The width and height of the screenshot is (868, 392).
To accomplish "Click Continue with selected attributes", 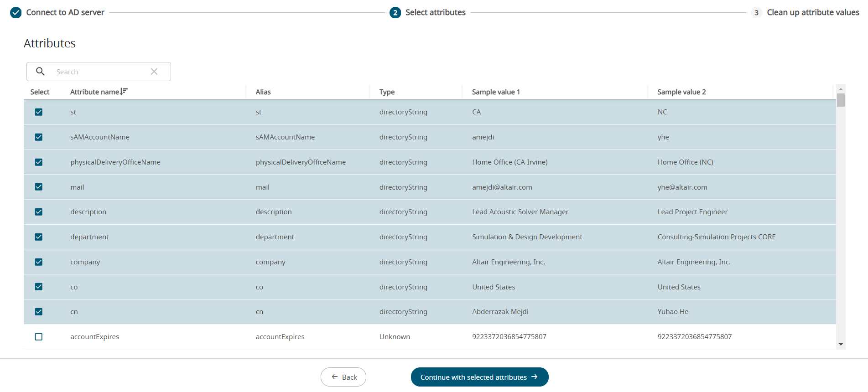I will click(x=479, y=377).
